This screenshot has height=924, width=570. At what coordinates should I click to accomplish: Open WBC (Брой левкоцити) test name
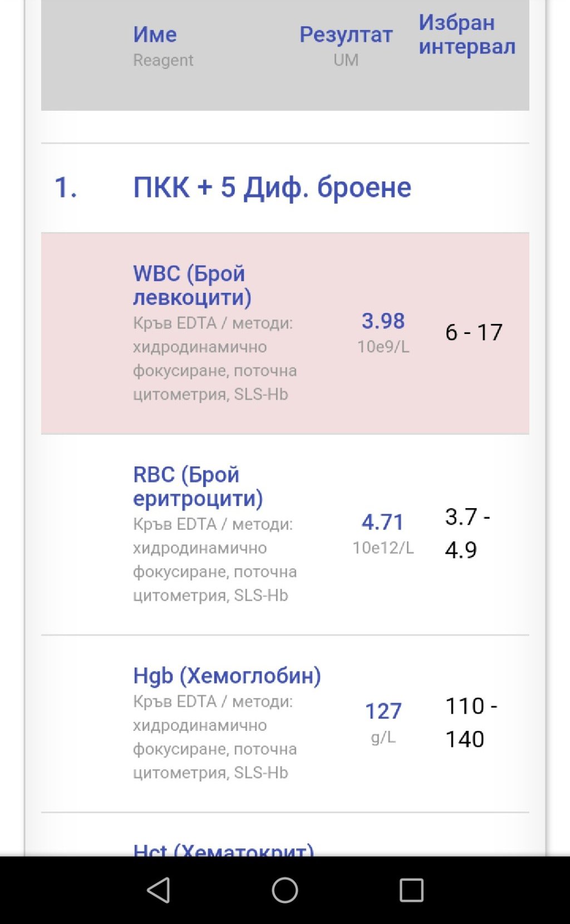[x=192, y=285]
